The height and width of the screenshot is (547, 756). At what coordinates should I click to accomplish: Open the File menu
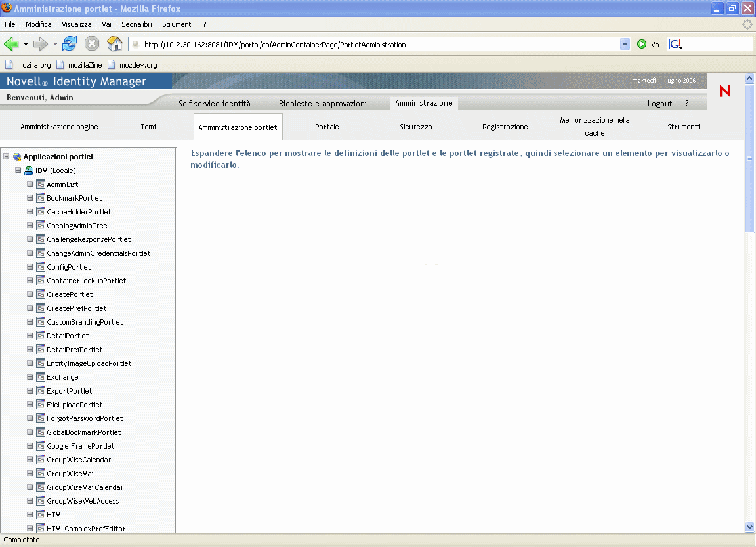pos(10,24)
